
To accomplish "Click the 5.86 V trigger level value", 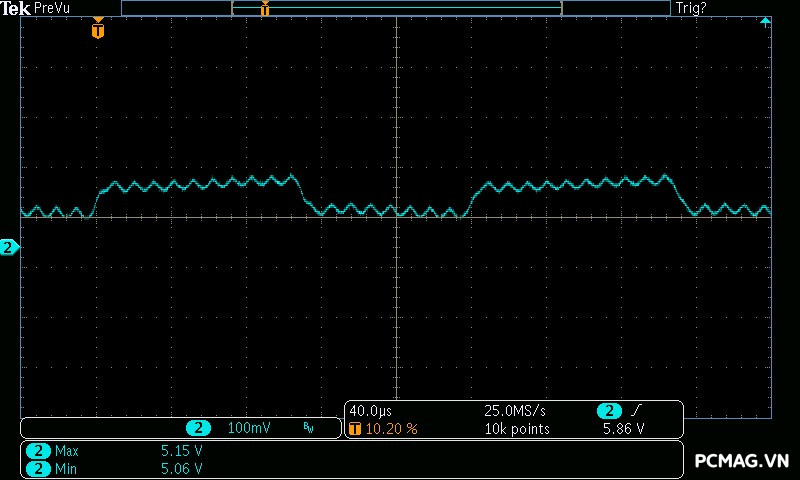I will [623, 429].
